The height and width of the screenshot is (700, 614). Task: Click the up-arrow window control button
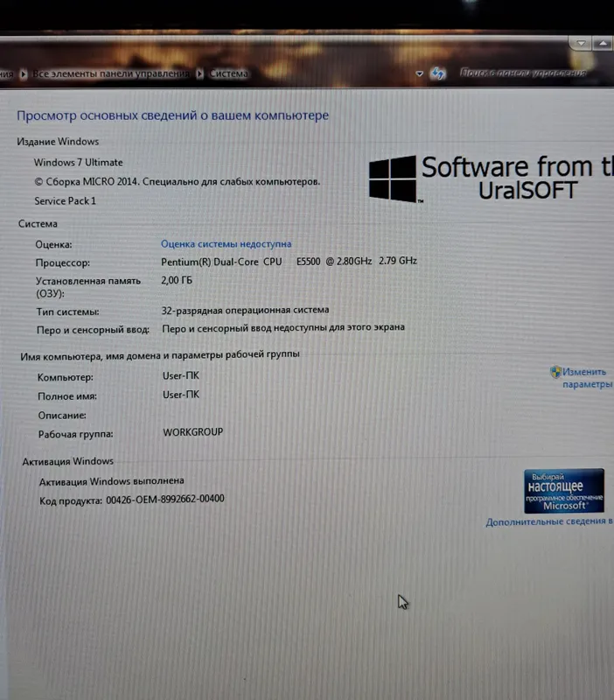click(x=603, y=43)
